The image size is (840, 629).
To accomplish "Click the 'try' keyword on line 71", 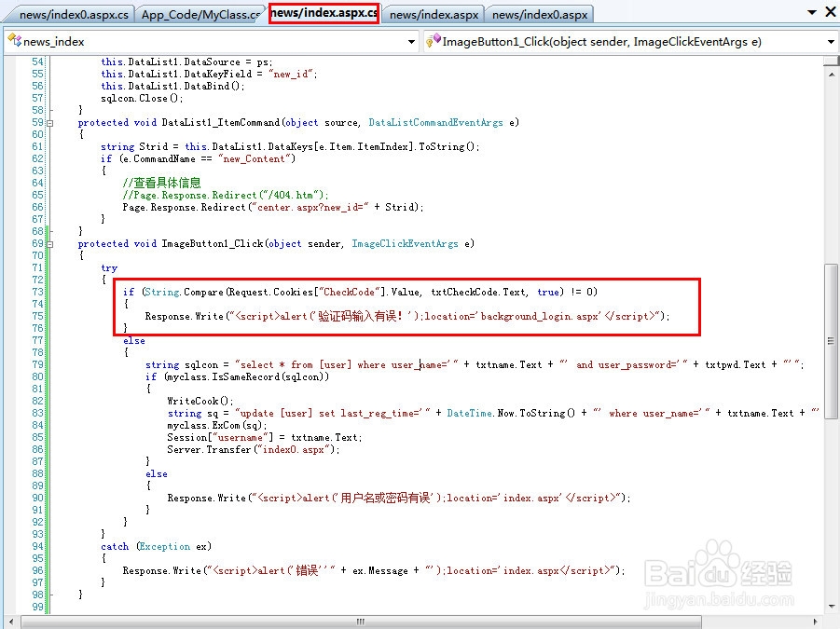I will (109, 267).
